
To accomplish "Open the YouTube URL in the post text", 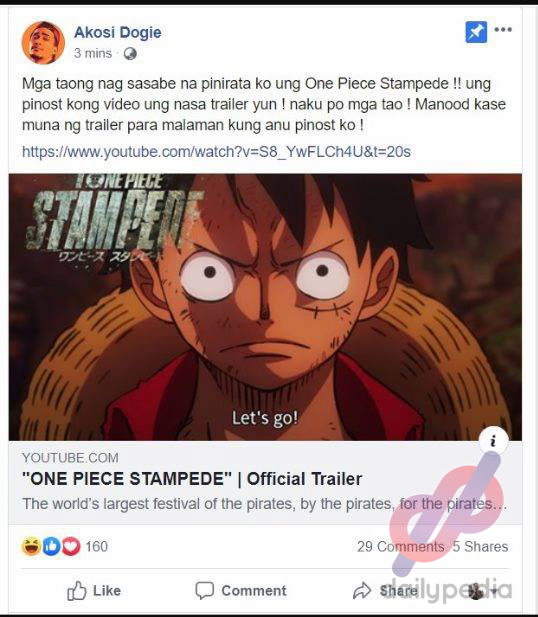I will click(x=216, y=151).
